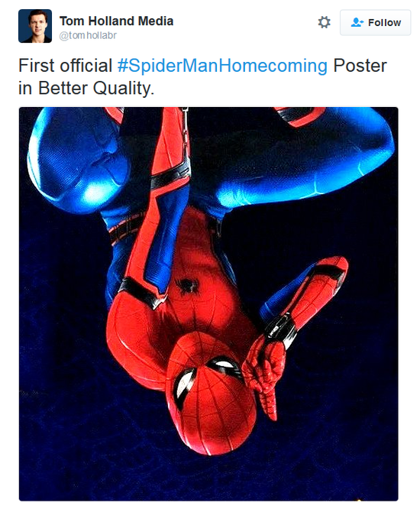Click Spider-Man's mask in the poster
This screenshot has width=420, height=506.
coord(211,392)
